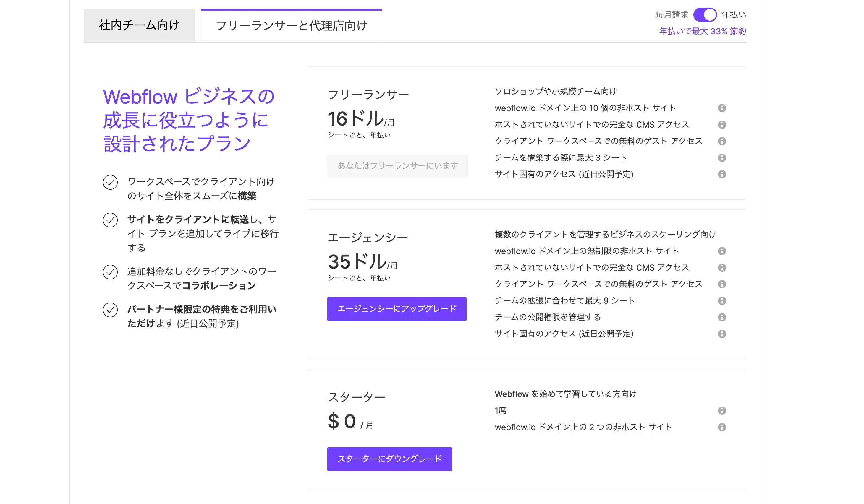Image resolution: width=864 pixels, height=504 pixels.
Task: Show info for 最大 3 シート feature
Action: [722, 157]
